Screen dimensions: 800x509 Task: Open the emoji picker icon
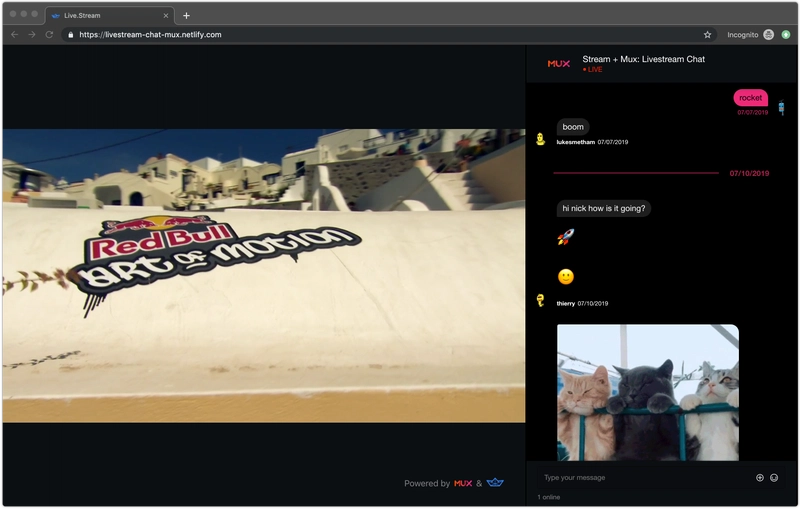pos(774,478)
